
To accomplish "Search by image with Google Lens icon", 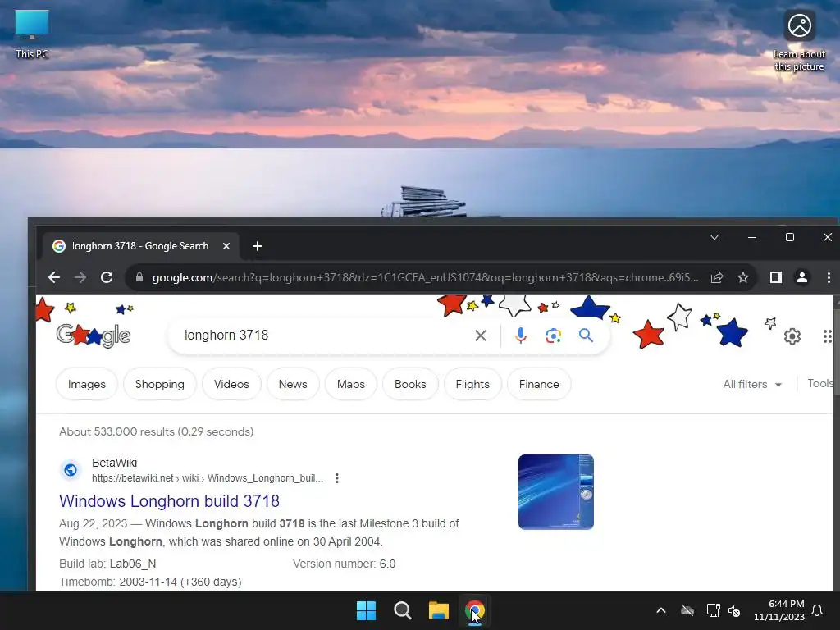I will tap(554, 336).
